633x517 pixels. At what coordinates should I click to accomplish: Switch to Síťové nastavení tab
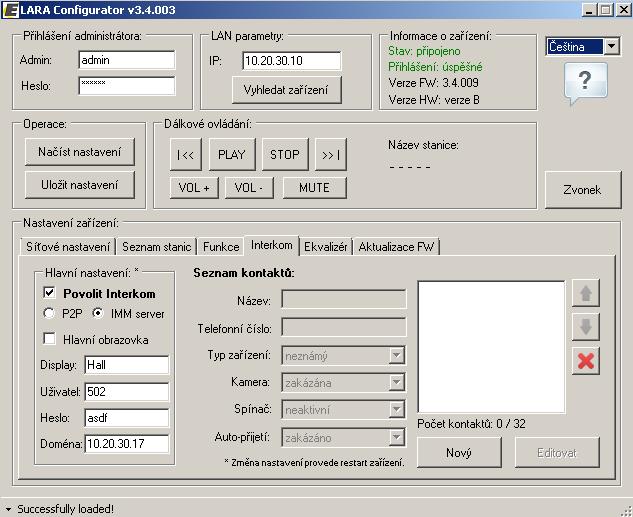[x=68, y=247]
